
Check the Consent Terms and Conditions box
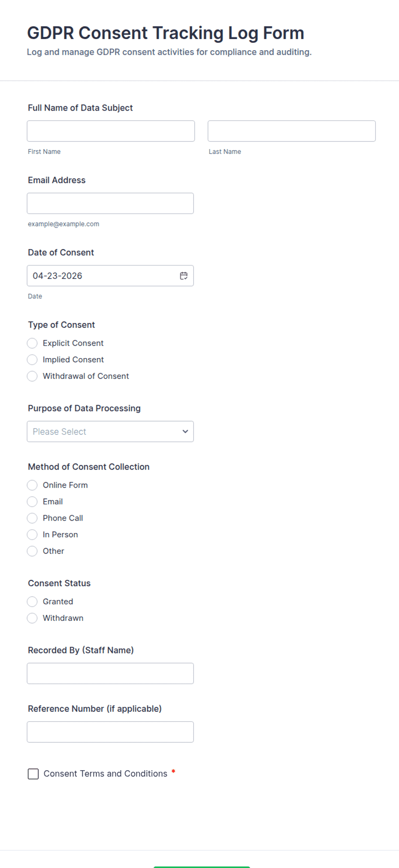coord(33,774)
